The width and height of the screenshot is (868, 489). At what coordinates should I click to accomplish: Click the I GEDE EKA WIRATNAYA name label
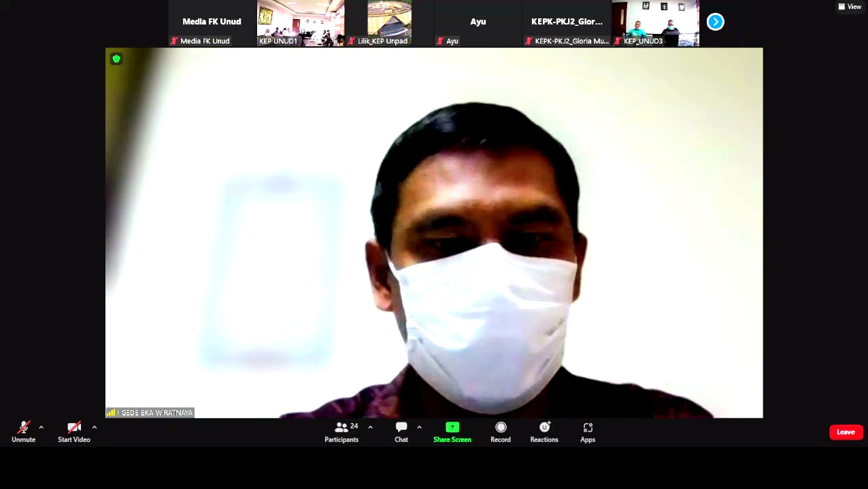point(156,413)
